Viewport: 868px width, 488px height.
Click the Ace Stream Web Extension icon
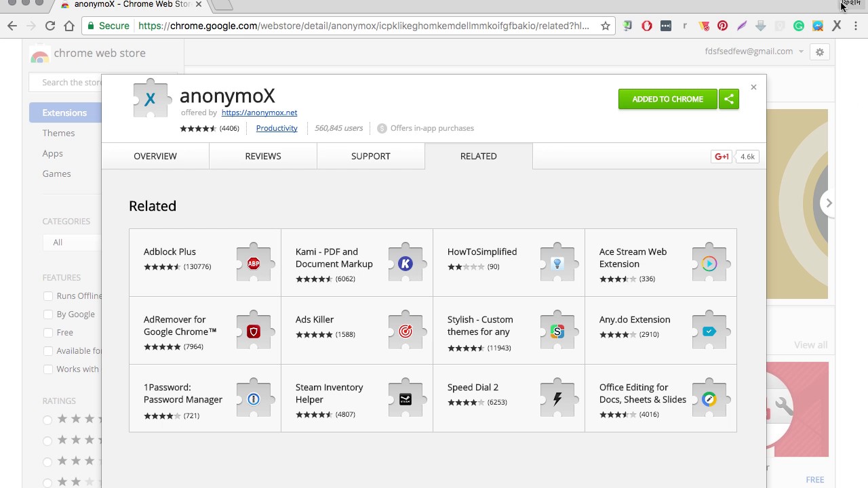pos(709,264)
